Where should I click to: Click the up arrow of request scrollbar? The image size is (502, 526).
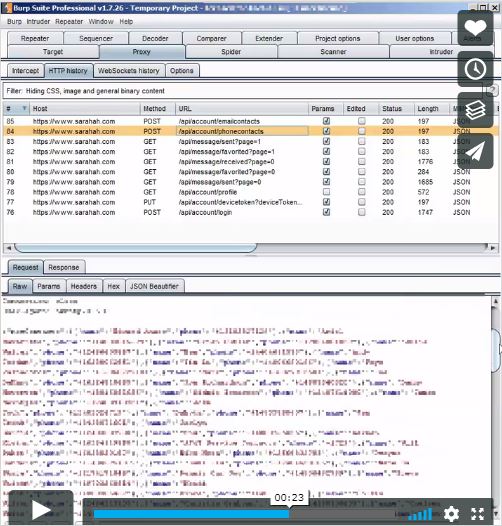pyautogui.click(x=496, y=301)
